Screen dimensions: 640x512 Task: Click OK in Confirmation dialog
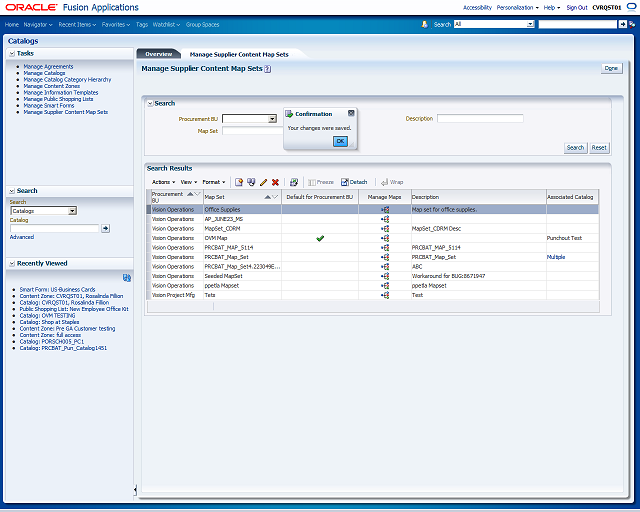tap(340, 141)
